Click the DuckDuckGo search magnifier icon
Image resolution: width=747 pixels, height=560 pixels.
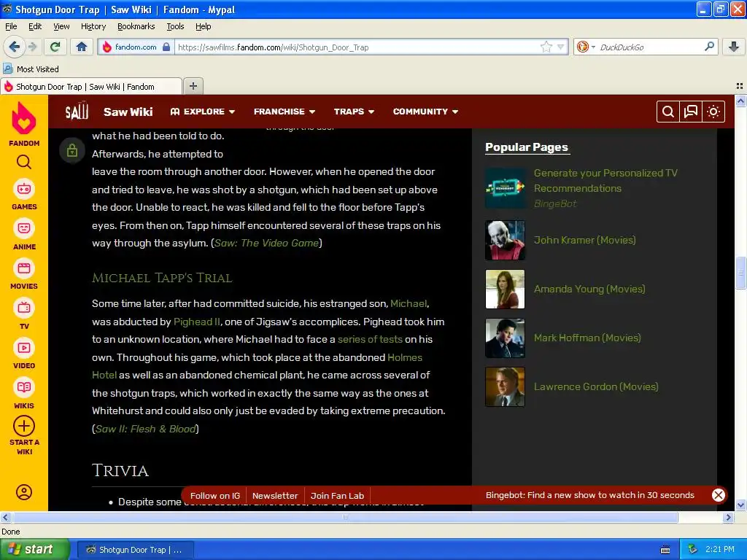click(x=709, y=47)
